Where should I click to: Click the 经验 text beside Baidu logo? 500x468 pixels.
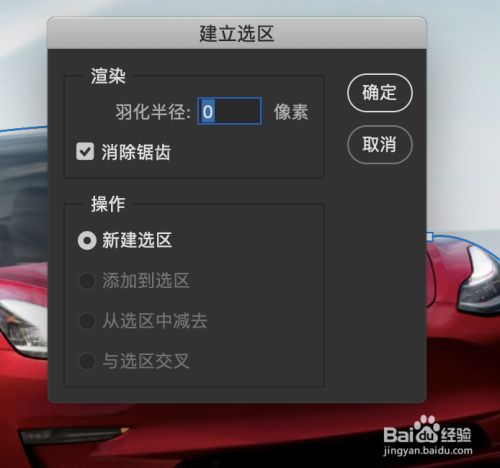pyautogui.click(x=456, y=434)
